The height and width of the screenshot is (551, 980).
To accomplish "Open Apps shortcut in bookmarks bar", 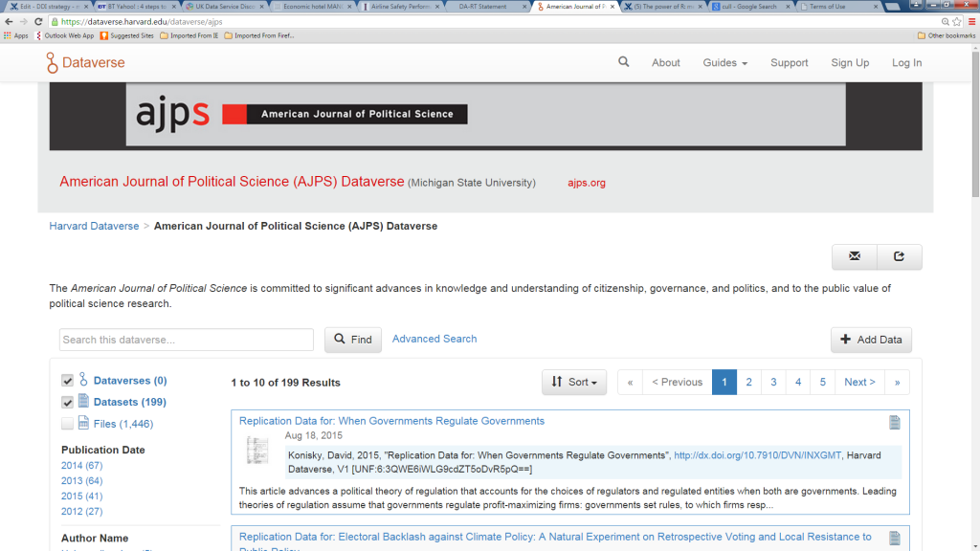I will click(x=16, y=35).
